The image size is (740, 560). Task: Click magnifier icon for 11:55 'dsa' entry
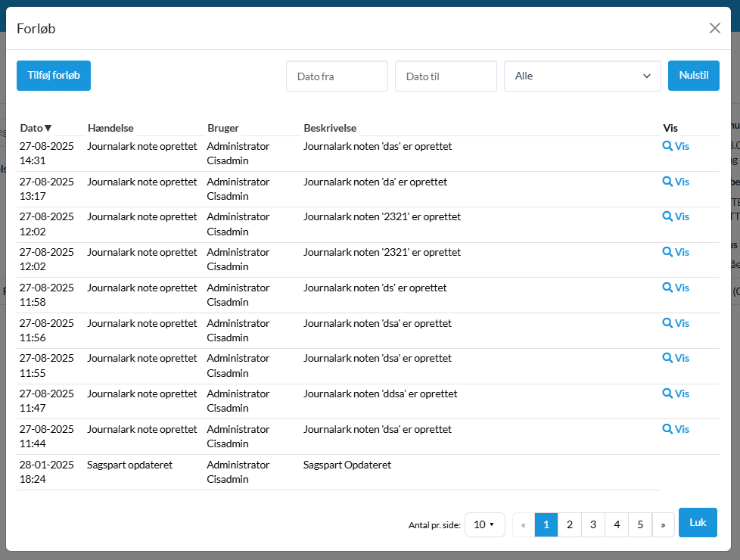[x=667, y=358]
